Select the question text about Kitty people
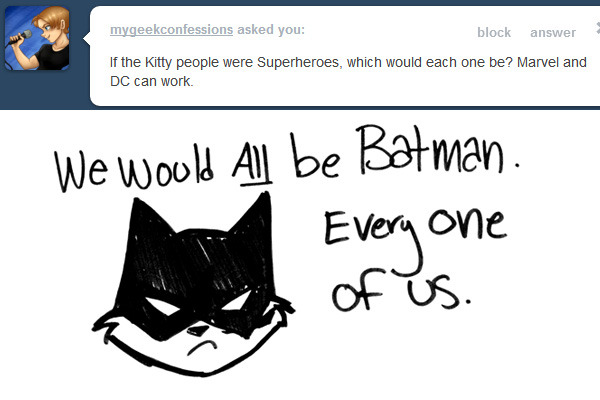This screenshot has height=400, width=600. point(348,72)
